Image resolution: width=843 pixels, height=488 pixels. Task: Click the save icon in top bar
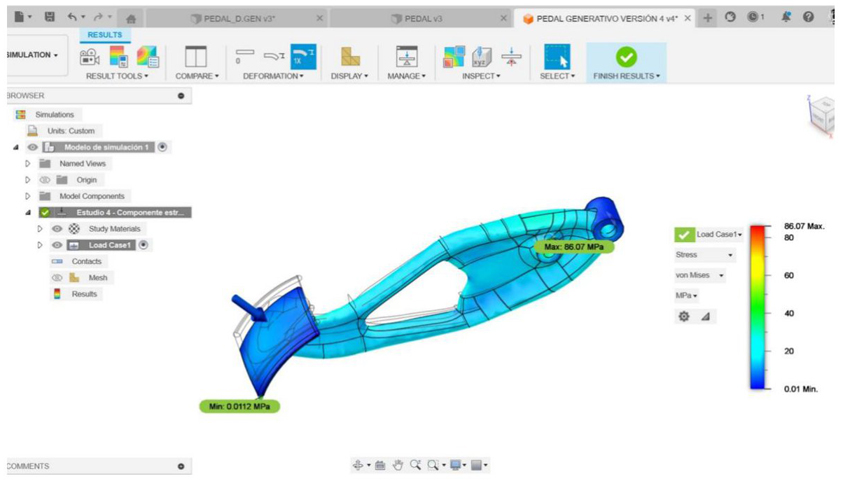click(49, 18)
